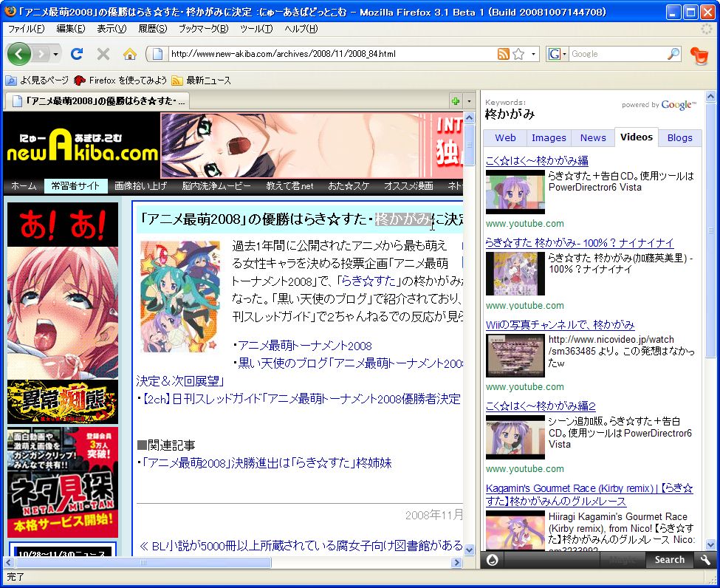Click the circular logo icon in sidebar footer
The width and height of the screenshot is (720, 588).
[x=493, y=559]
